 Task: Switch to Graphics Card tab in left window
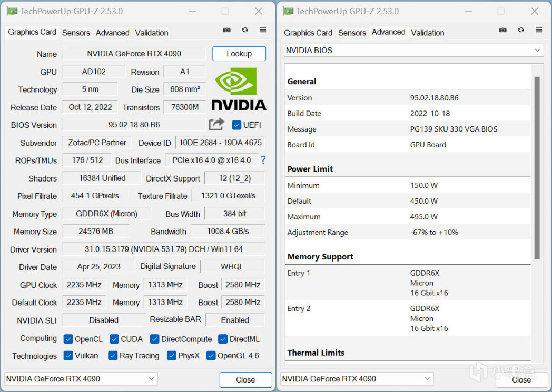point(32,32)
